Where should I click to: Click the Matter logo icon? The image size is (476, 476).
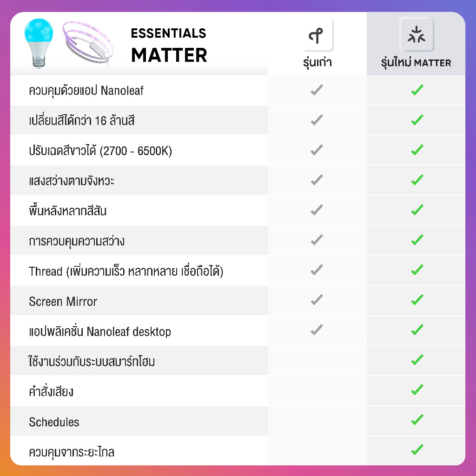coord(416,35)
